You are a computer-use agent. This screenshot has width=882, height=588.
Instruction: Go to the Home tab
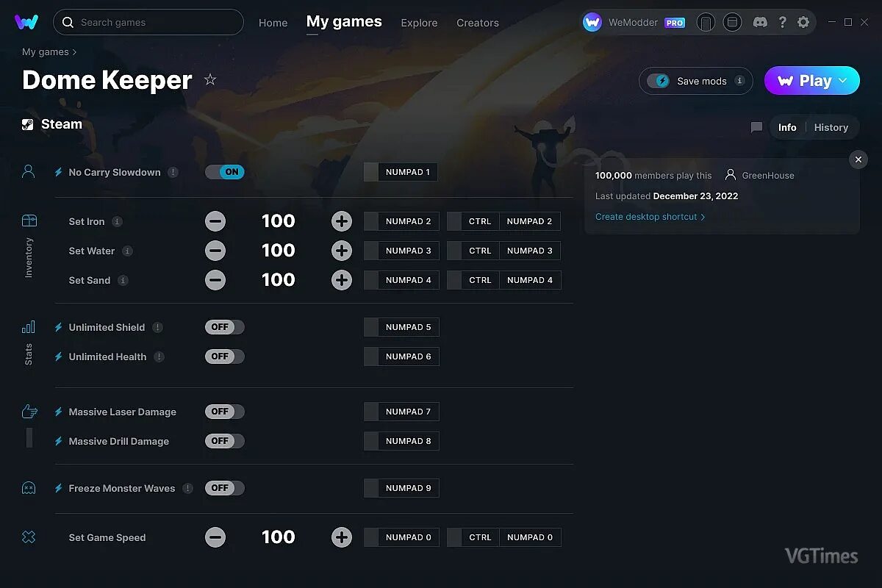tap(273, 23)
